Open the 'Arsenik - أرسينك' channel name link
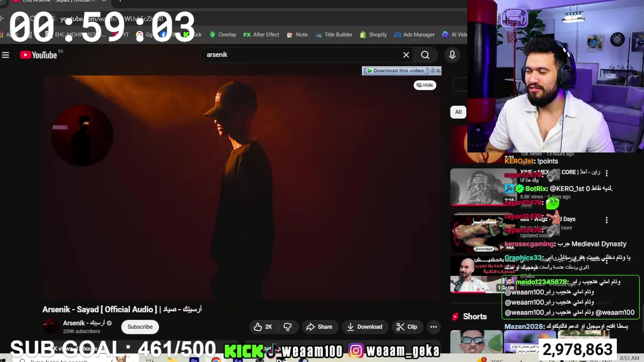644x362 pixels. pyautogui.click(x=84, y=323)
